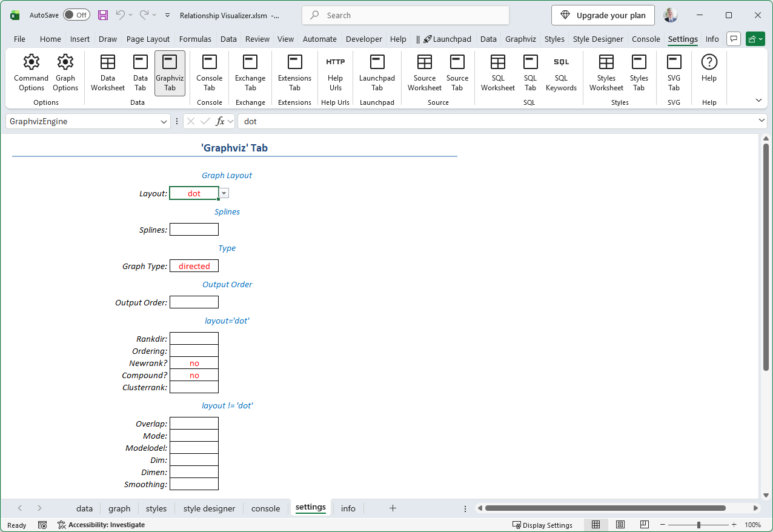Click zoom out minus button
Image resolution: width=773 pixels, height=532 pixels.
click(662, 525)
